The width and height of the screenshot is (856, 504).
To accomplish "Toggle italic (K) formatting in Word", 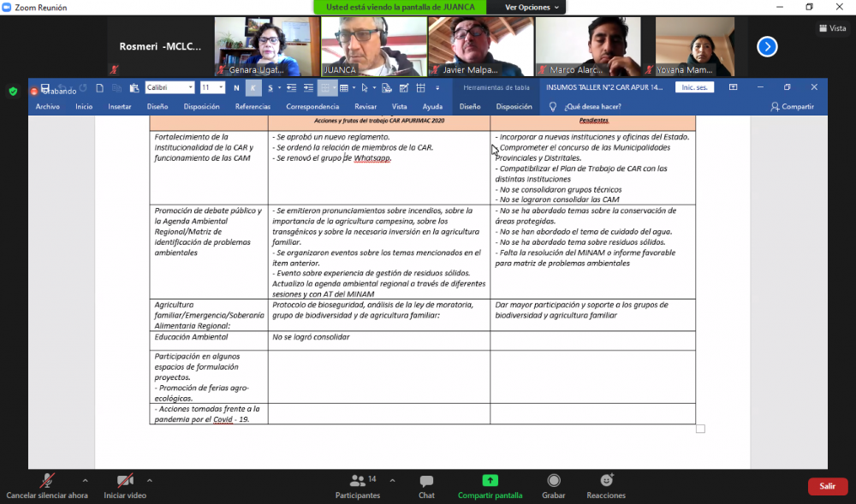I will [x=253, y=87].
